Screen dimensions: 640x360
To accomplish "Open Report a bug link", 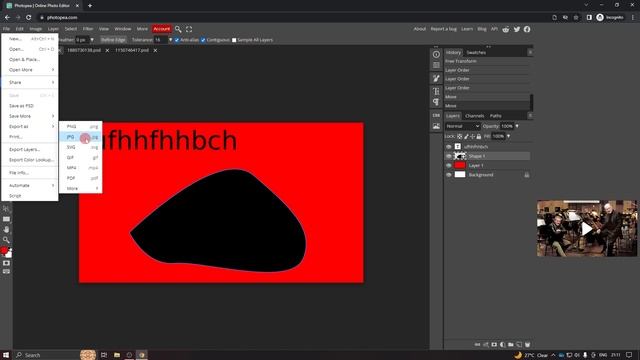I will [443, 29].
